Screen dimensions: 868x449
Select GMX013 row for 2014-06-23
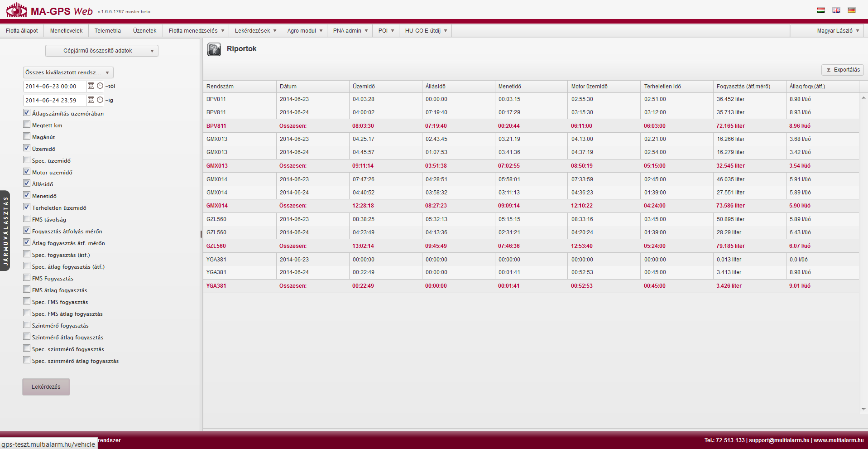531,139
